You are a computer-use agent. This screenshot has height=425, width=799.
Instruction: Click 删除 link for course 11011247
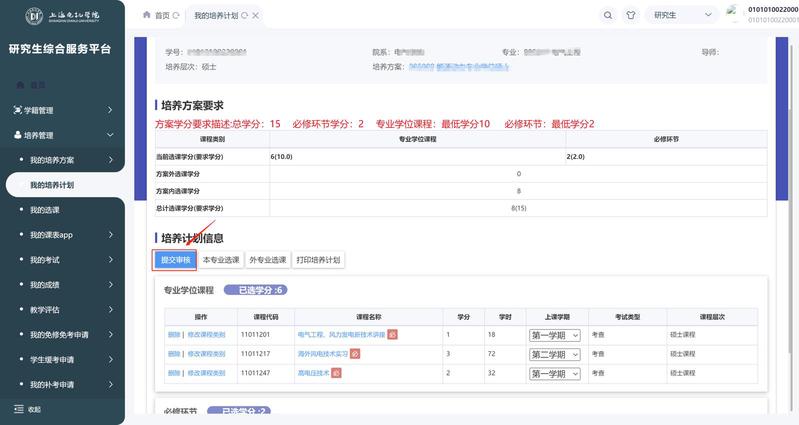174,372
